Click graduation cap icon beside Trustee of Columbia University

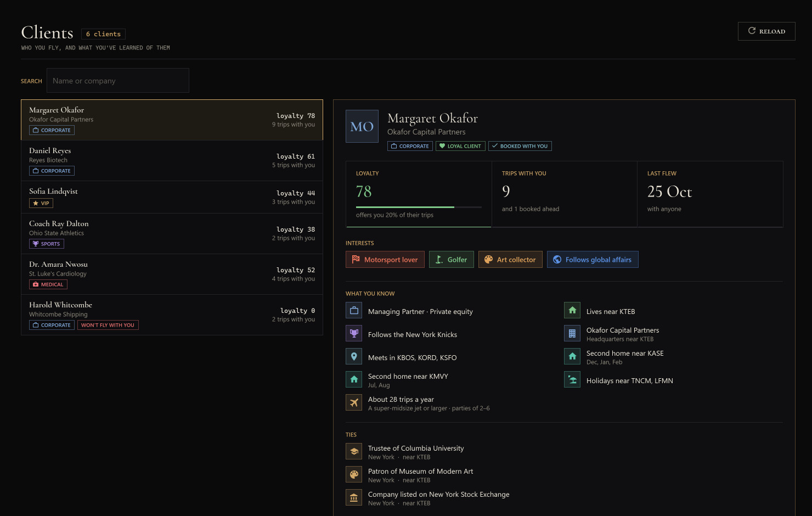(354, 452)
